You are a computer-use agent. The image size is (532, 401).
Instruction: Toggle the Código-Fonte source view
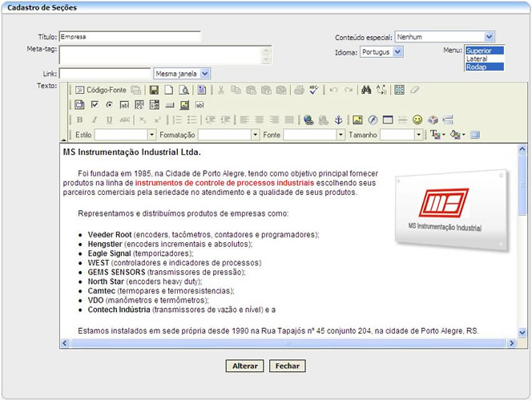click(100, 90)
